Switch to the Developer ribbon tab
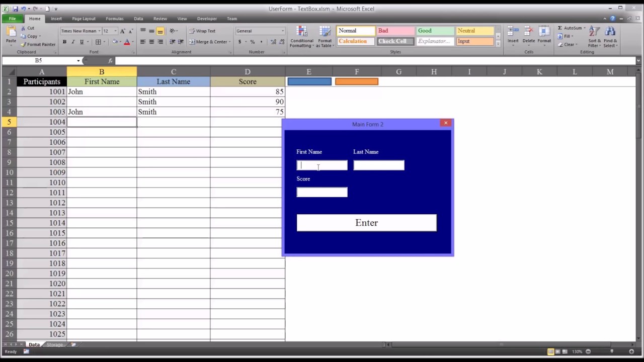The image size is (644, 362). [207, 19]
